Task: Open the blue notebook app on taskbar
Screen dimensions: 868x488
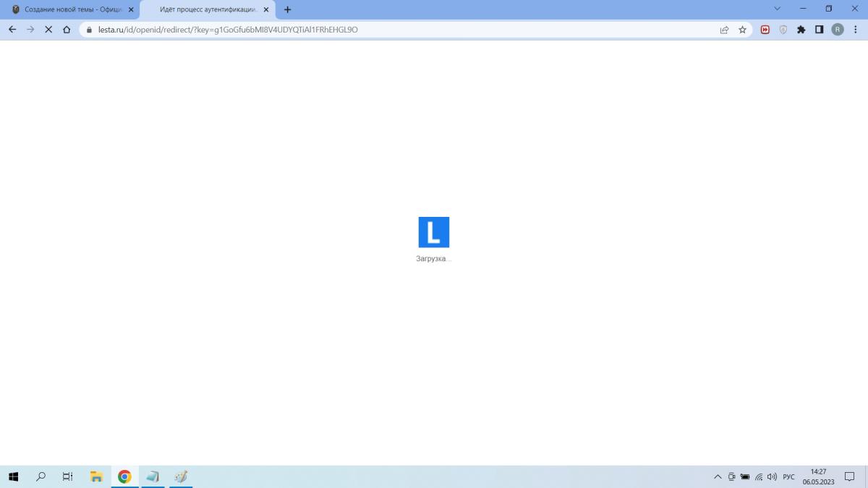Action: pos(153,476)
